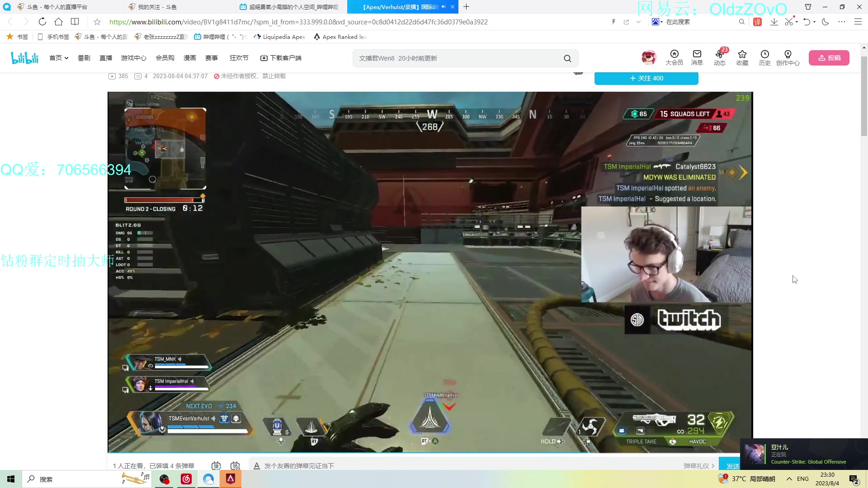Open 狂欢节 in bilibili navigation
The image size is (868, 488).
[239, 58]
